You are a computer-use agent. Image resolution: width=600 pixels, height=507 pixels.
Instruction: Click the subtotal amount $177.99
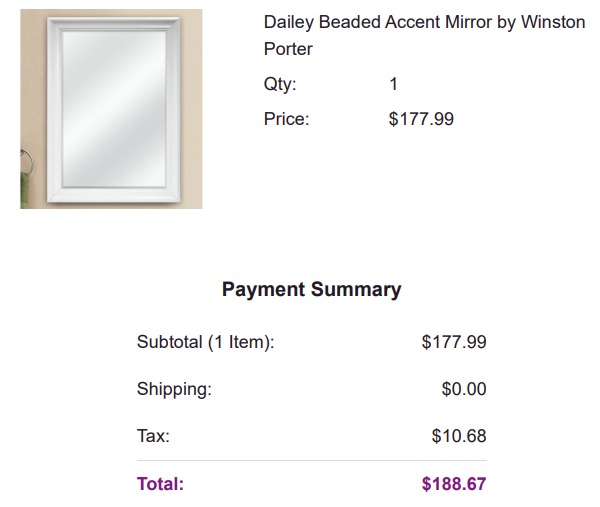click(454, 342)
